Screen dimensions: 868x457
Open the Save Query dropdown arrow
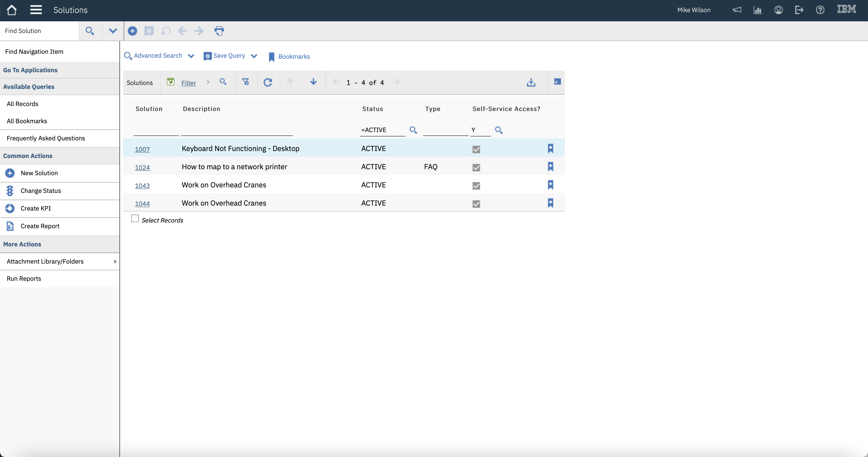pyautogui.click(x=254, y=56)
